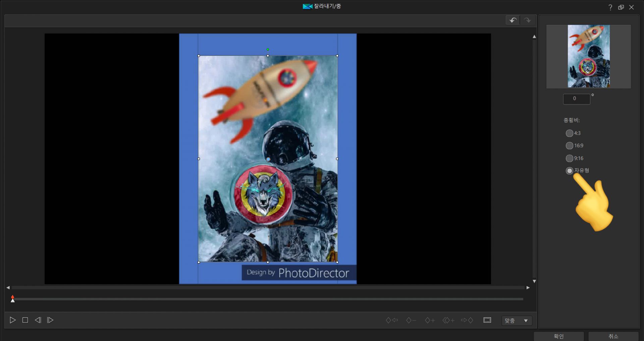The image size is (644, 341).
Task: Click the bottom-left crop corner handle
Action: pyautogui.click(x=199, y=262)
